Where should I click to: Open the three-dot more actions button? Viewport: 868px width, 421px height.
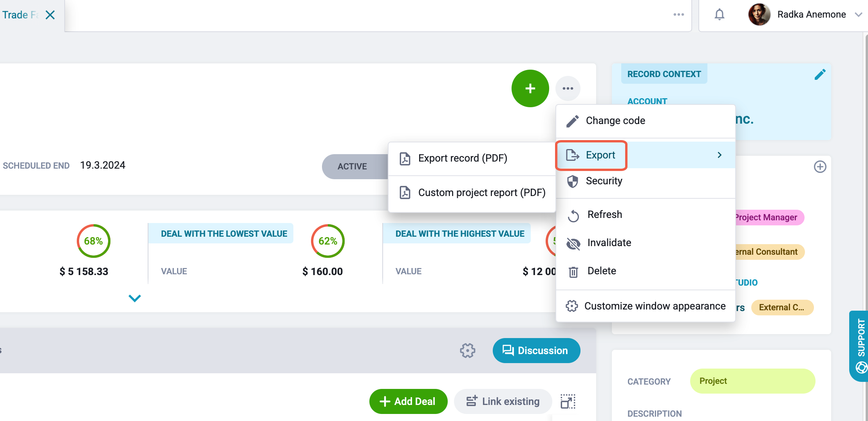tap(568, 88)
